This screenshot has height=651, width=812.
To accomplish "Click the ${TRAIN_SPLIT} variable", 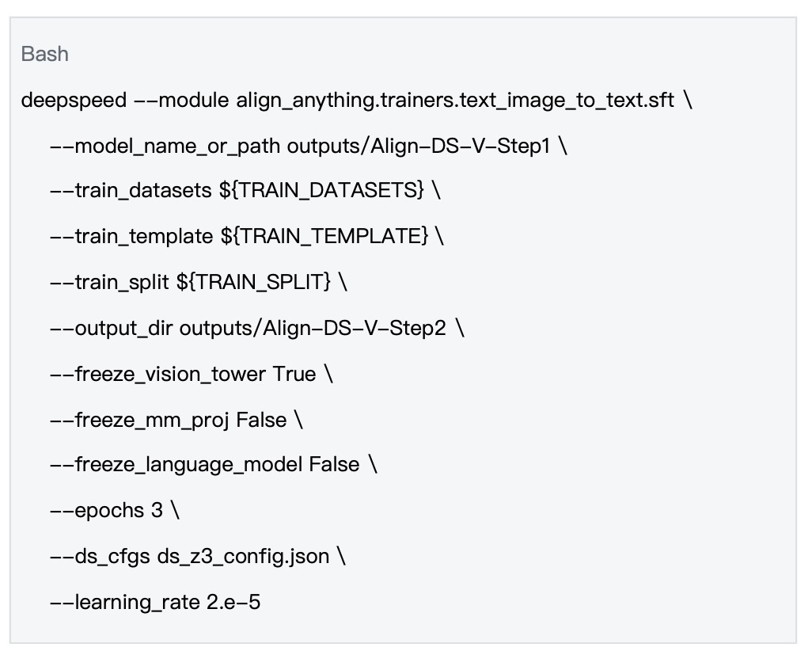I will [253, 282].
